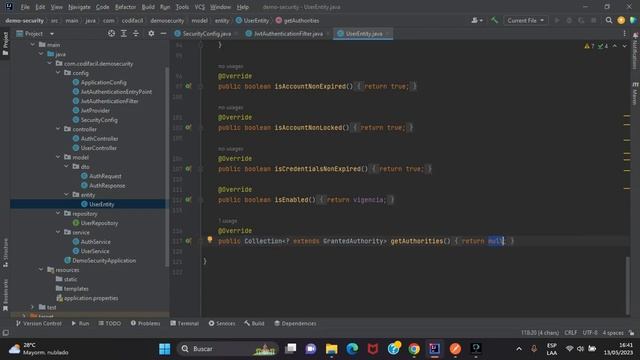Open File Explorer from taskbar

tap(331, 349)
